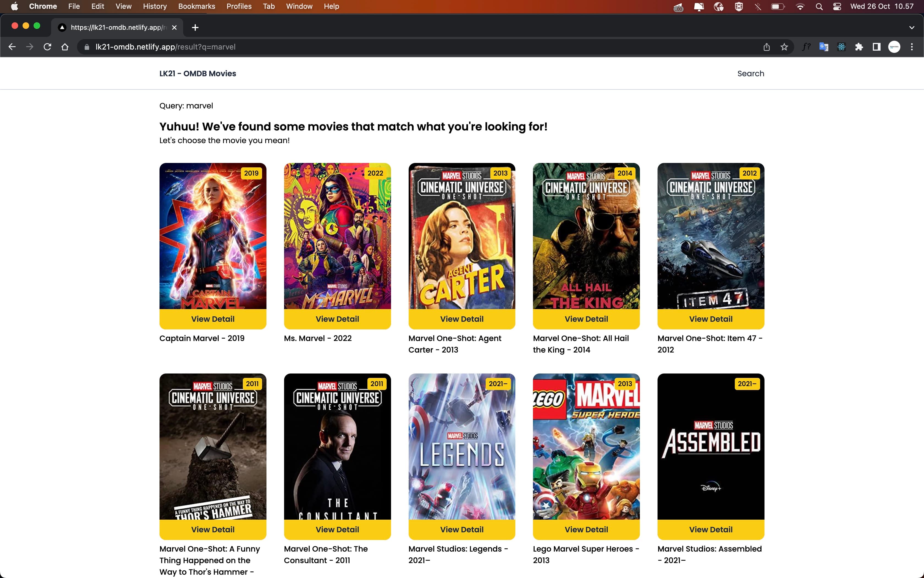Open the Wi-Fi status menu

[x=800, y=6]
